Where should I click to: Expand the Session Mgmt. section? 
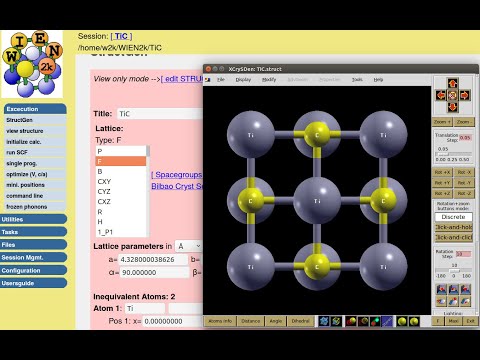(x=33, y=257)
